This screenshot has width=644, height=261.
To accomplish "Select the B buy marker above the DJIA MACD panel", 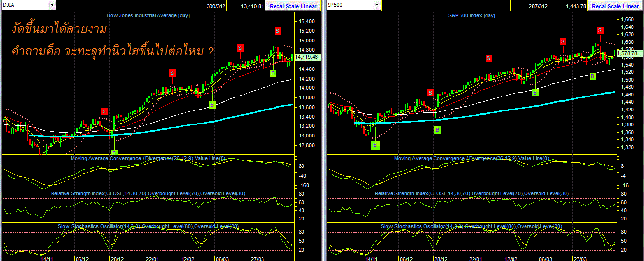I will 114,152.
